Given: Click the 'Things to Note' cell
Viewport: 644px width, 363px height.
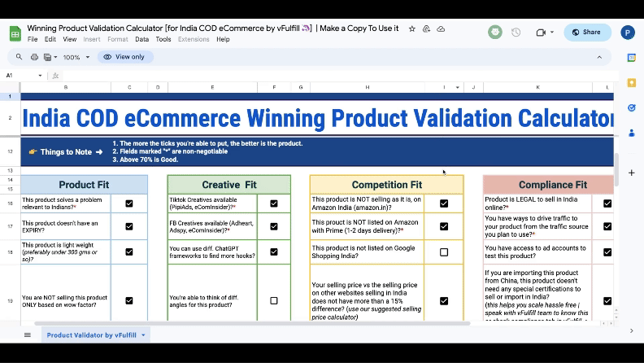Looking at the screenshot, I should point(66,151).
